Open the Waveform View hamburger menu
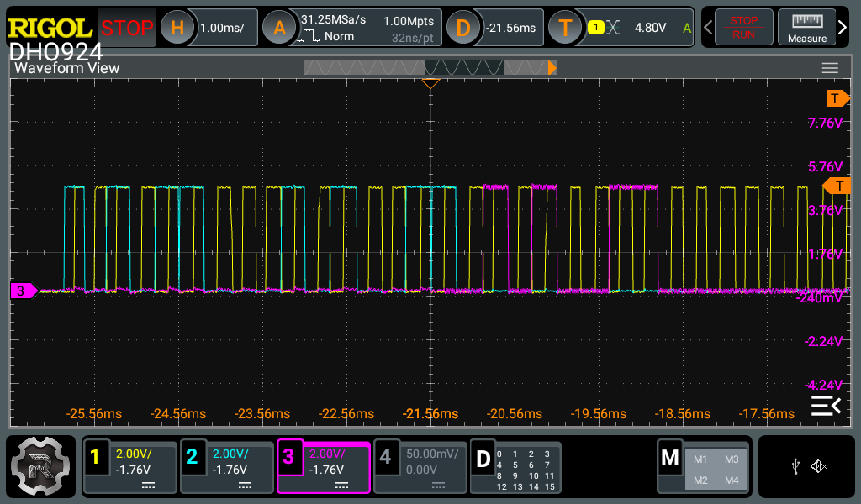Screen dimensions: 861x504 click(x=830, y=68)
